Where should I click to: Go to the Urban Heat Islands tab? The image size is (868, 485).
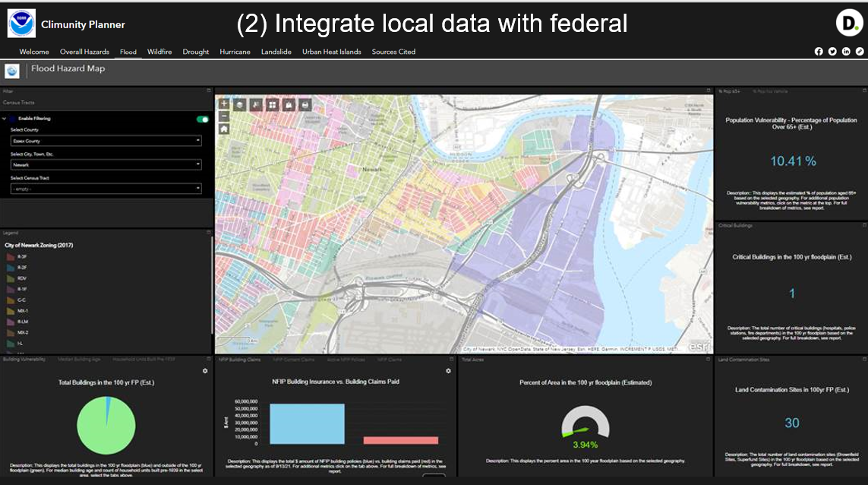pyautogui.click(x=331, y=52)
